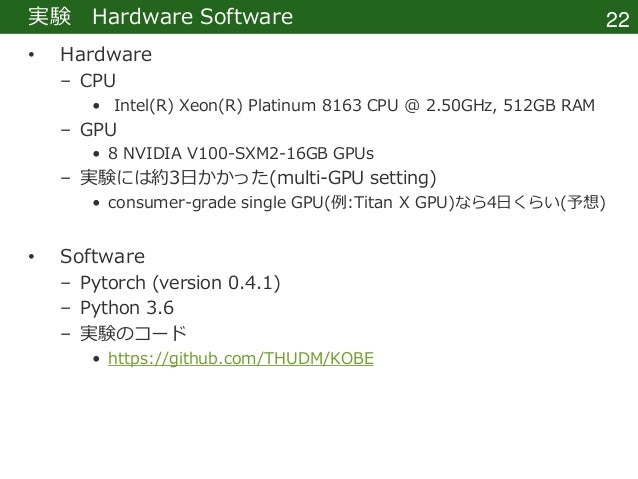
Task: Click the '実験には約3日かかった' line
Action: pyautogui.click(x=258, y=178)
